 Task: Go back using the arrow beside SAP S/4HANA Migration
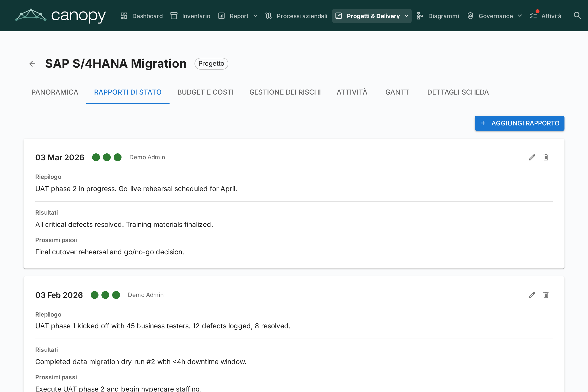pos(32,64)
